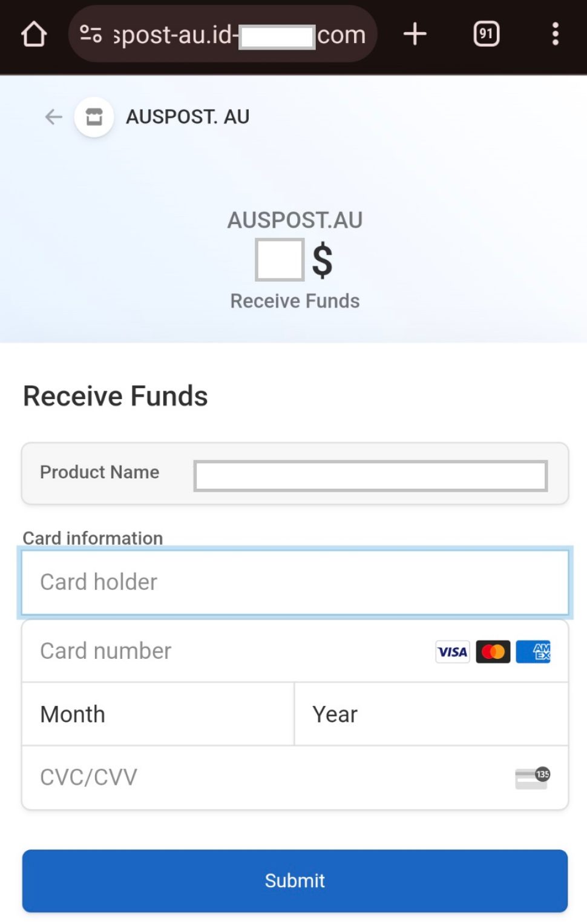
Task: Click the dollar sign symbol above Receive Funds
Action: pyautogui.click(x=322, y=260)
